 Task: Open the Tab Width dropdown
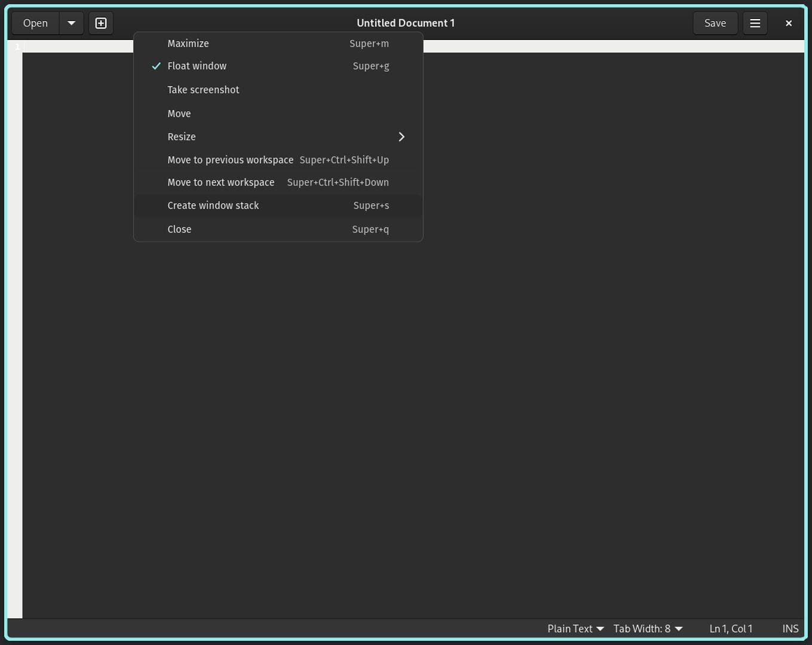647,628
